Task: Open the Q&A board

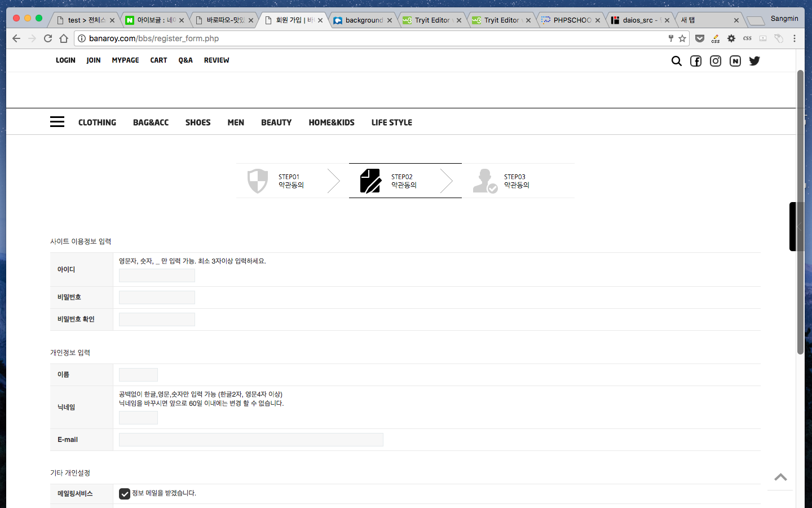Action: tap(186, 60)
